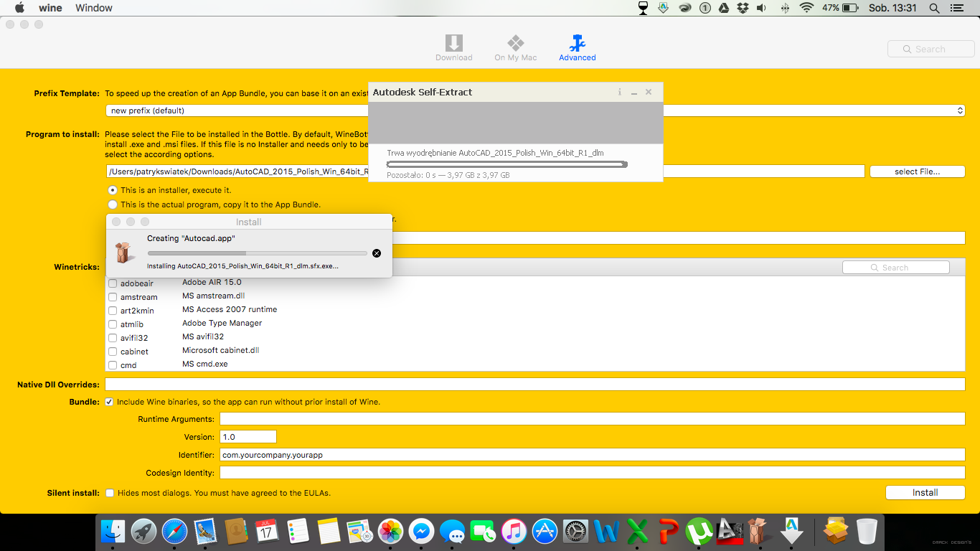The height and width of the screenshot is (551, 980).
Task: Click the volume icon in the menu bar
Action: [761, 8]
